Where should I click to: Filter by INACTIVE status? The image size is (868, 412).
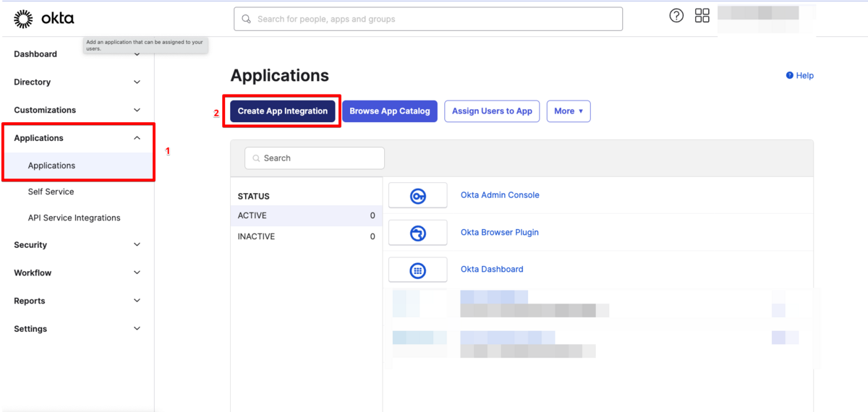pos(306,236)
